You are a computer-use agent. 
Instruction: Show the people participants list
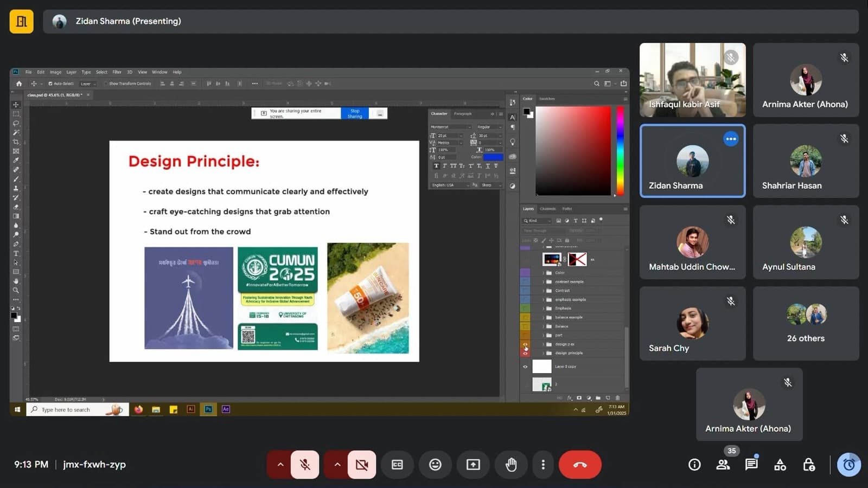click(723, 465)
